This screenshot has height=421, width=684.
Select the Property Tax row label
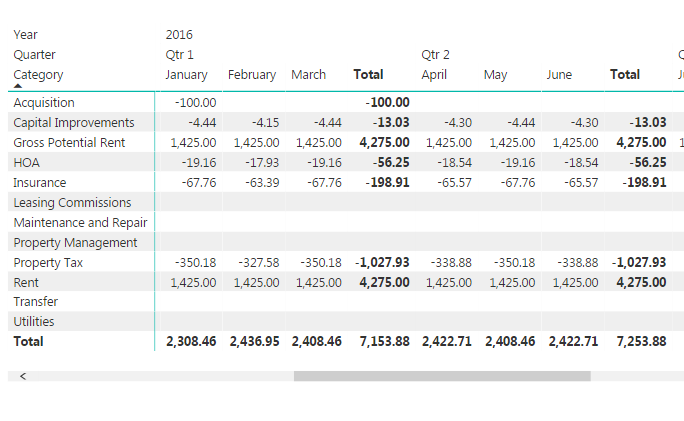[x=48, y=263]
